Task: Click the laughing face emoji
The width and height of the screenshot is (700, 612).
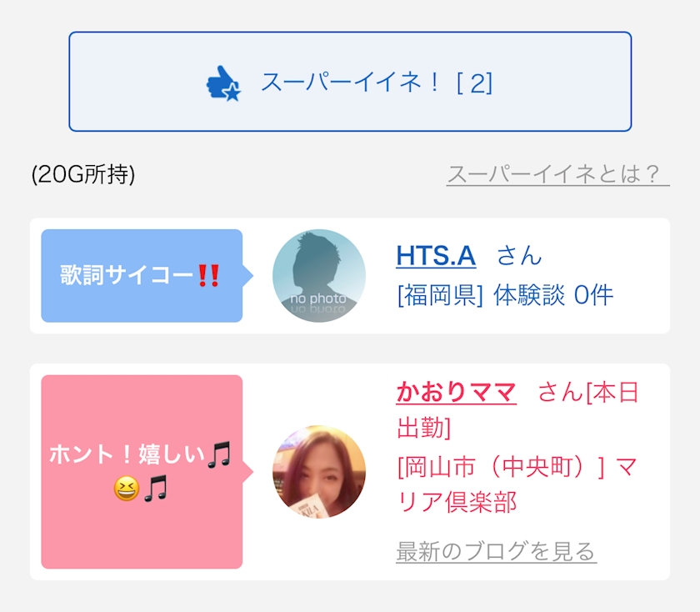Action: coord(127,489)
